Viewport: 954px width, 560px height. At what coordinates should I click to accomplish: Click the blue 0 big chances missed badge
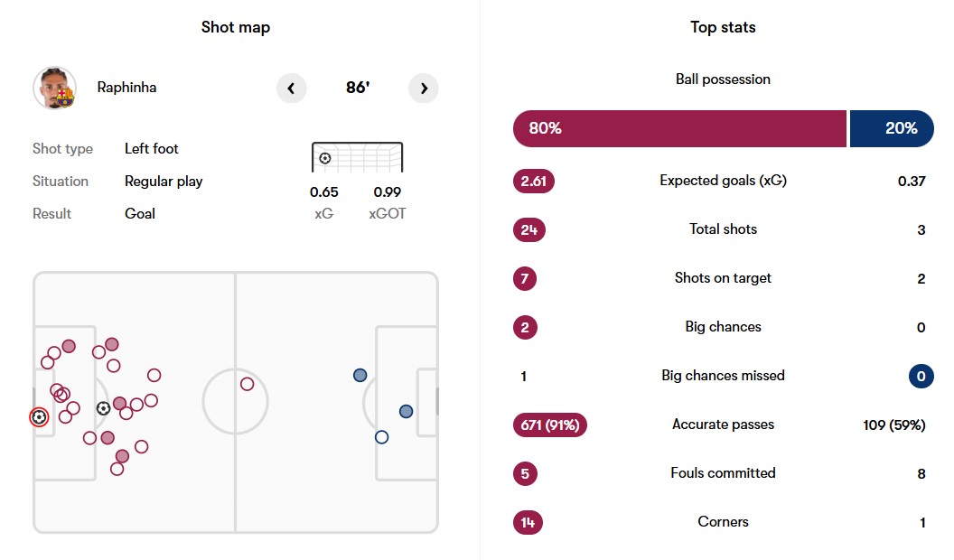click(921, 376)
